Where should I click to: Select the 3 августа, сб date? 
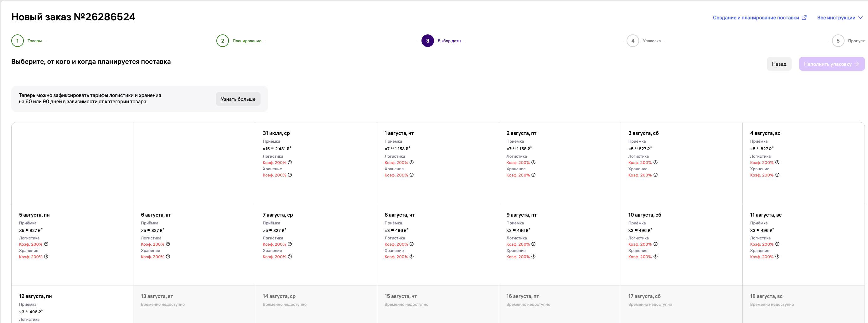click(682, 163)
